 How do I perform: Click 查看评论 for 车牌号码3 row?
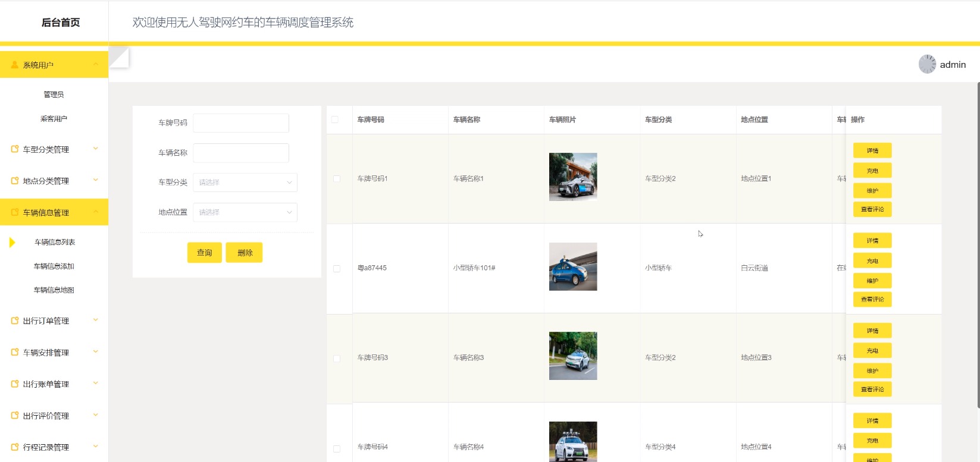872,389
